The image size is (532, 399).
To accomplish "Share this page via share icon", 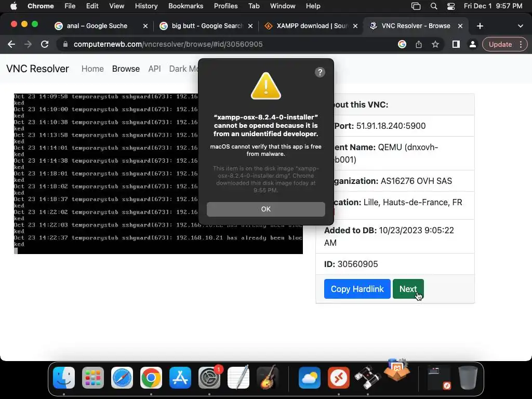I will point(419,44).
